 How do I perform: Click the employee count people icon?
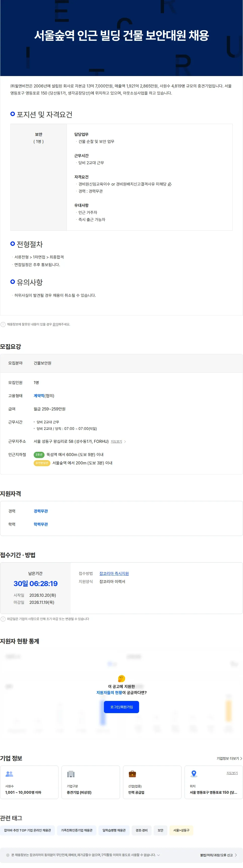[9, 774]
